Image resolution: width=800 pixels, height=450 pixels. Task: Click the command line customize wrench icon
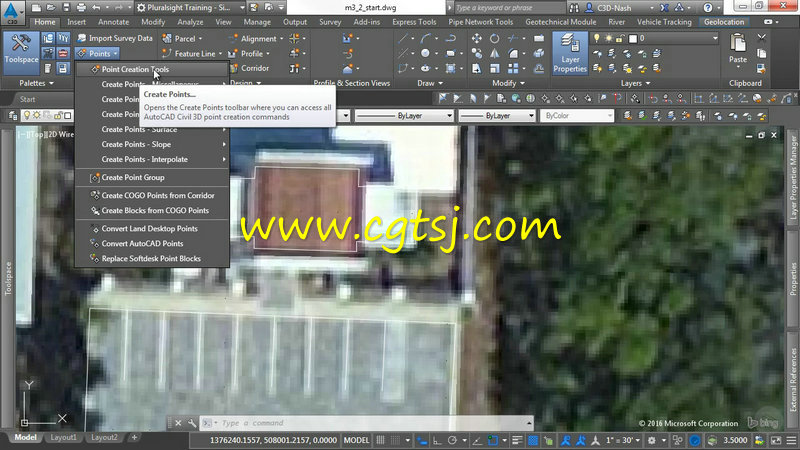(192, 423)
